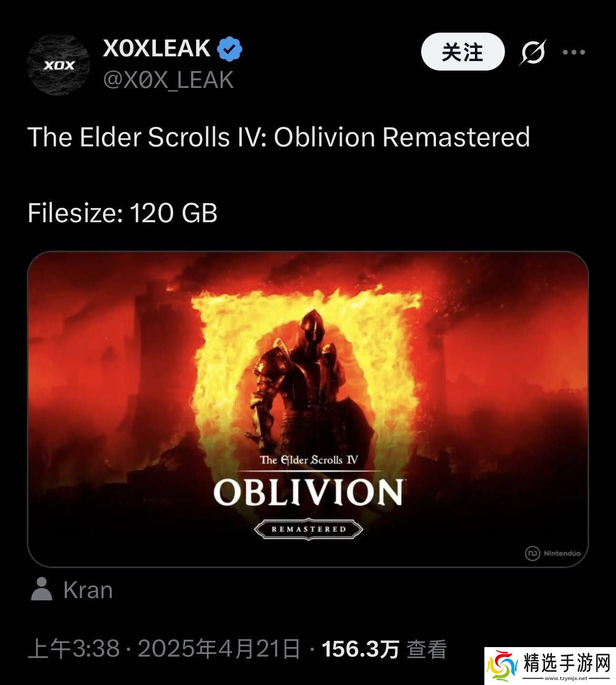Screen dimensions: 616x685
Task: Open the three-dot more options menu
Action: (574, 52)
